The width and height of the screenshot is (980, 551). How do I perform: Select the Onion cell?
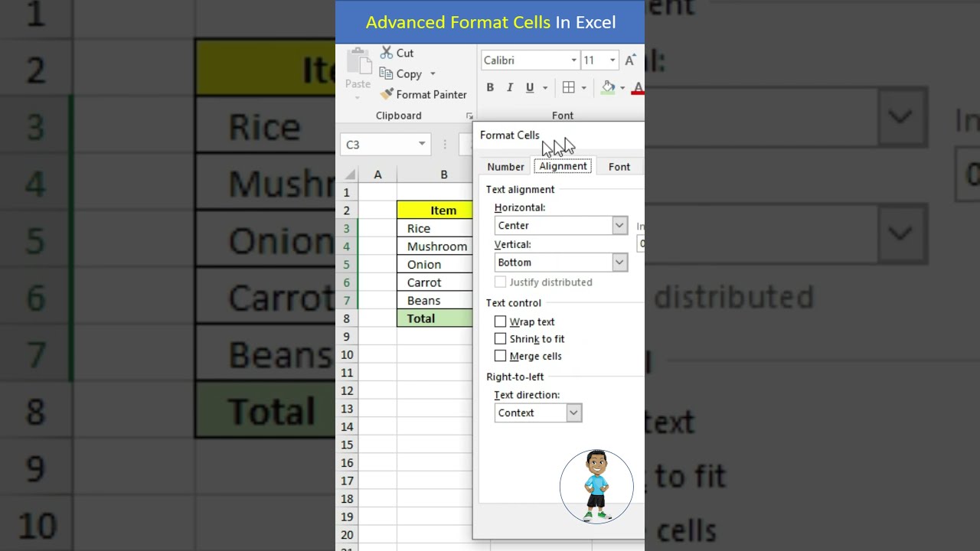pos(435,264)
